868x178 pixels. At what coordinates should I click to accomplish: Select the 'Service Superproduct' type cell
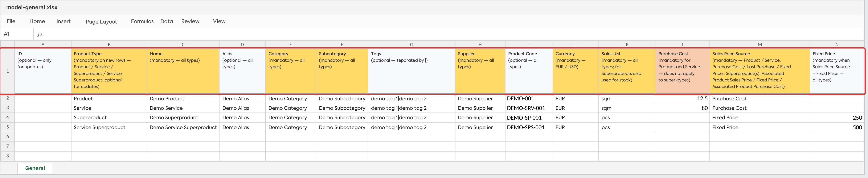pos(109,127)
